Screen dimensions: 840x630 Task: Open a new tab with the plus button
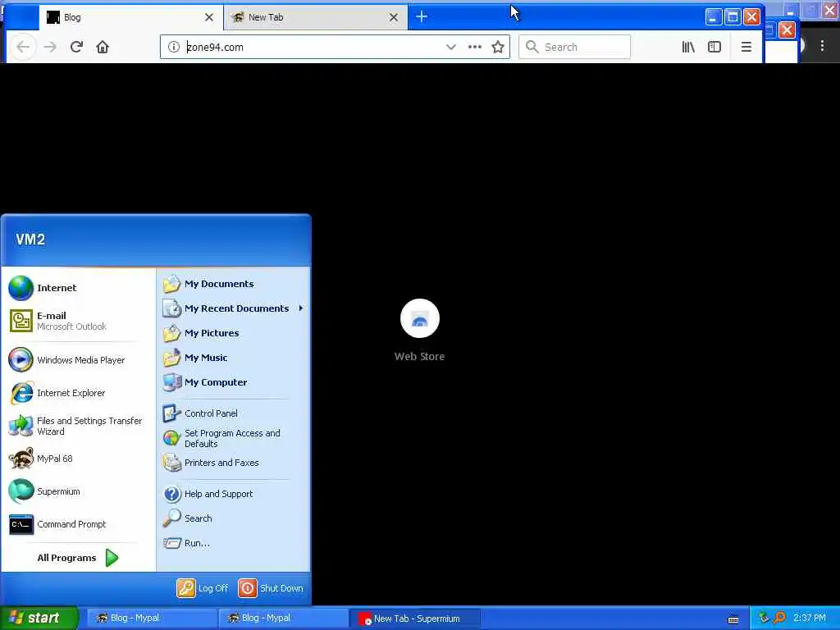point(422,17)
